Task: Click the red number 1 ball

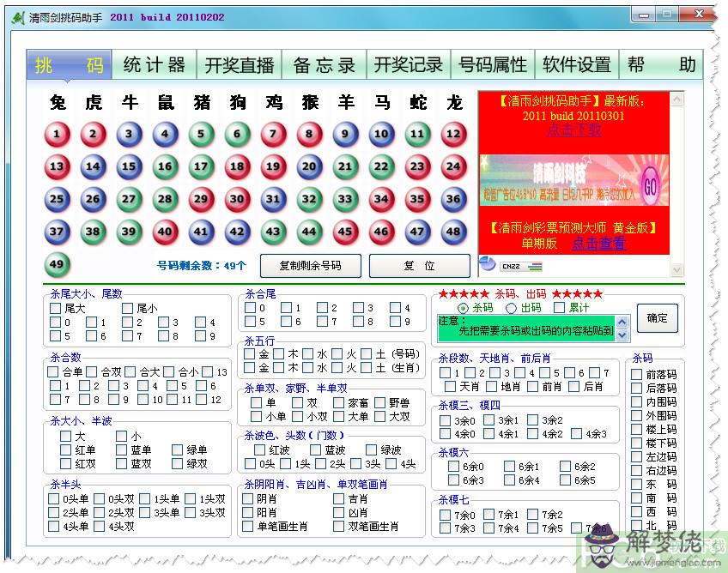Action: 57,134
